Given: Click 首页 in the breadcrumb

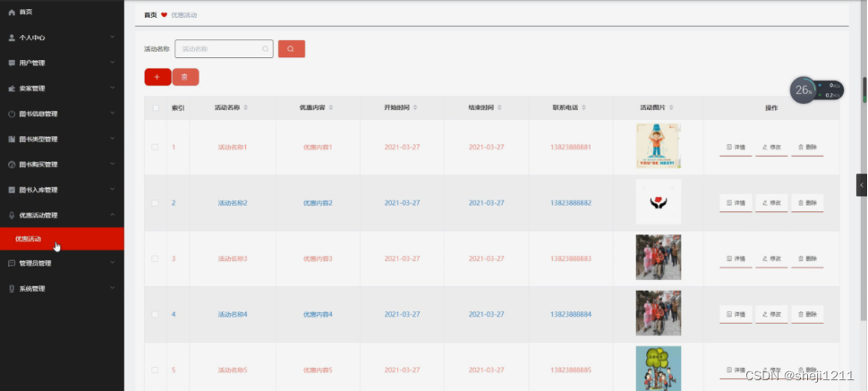Looking at the screenshot, I should point(150,15).
